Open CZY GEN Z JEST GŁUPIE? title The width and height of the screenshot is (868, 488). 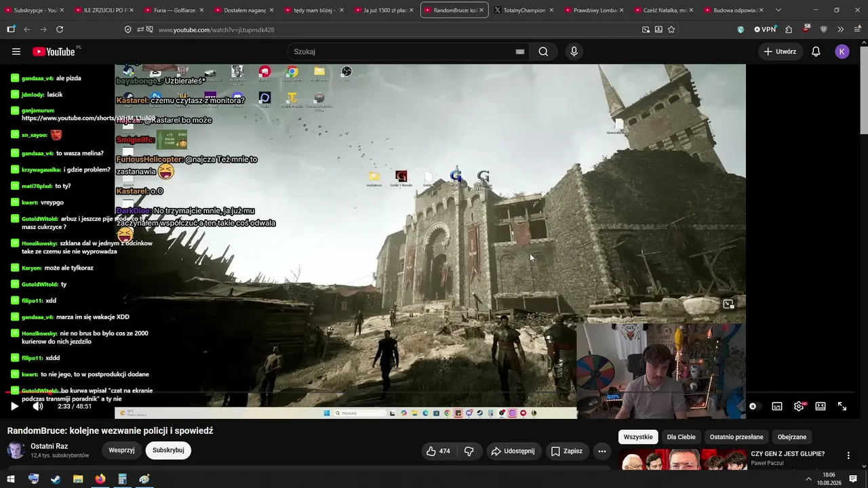[x=788, y=454]
